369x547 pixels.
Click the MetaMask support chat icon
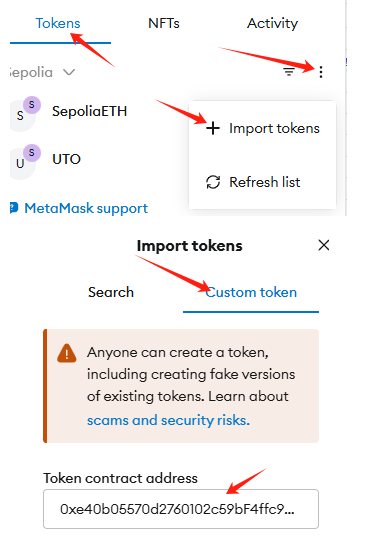click(x=14, y=208)
